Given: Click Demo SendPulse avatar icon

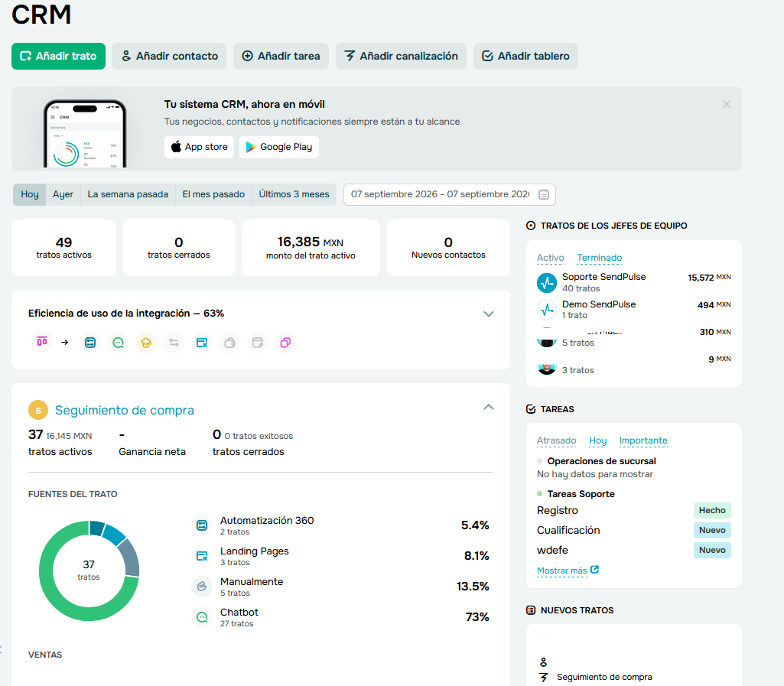Looking at the screenshot, I should click(547, 310).
